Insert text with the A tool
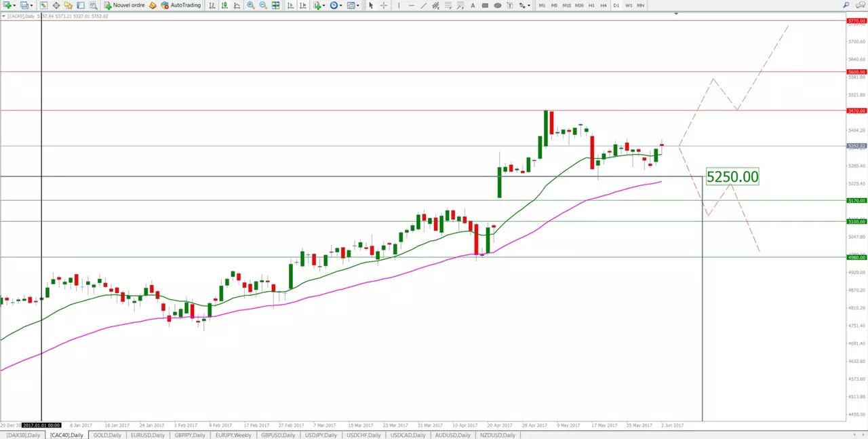Screen dimensions: 868x439 473,5
